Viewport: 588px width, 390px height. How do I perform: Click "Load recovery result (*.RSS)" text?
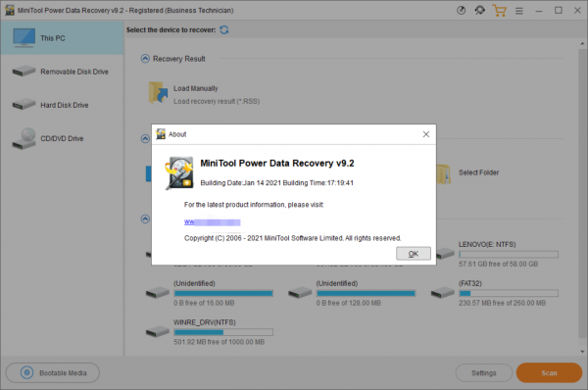[217, 101]
